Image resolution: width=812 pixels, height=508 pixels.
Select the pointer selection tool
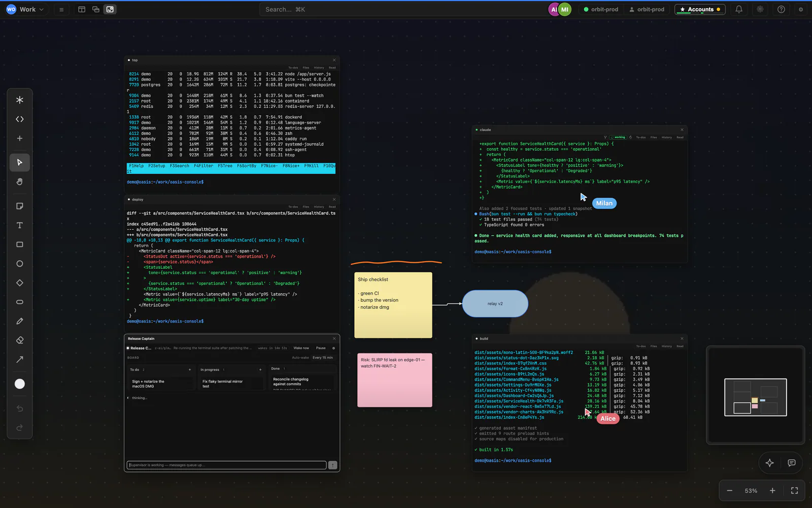20,163
